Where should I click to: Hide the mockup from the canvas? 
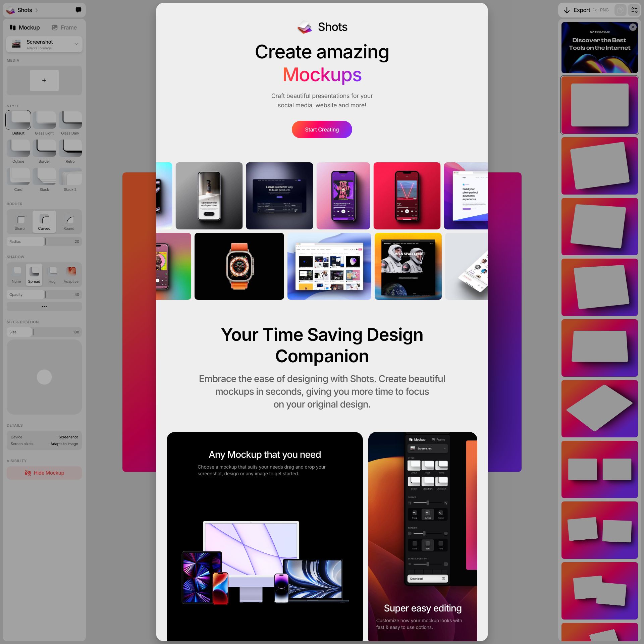coord(44,473)
